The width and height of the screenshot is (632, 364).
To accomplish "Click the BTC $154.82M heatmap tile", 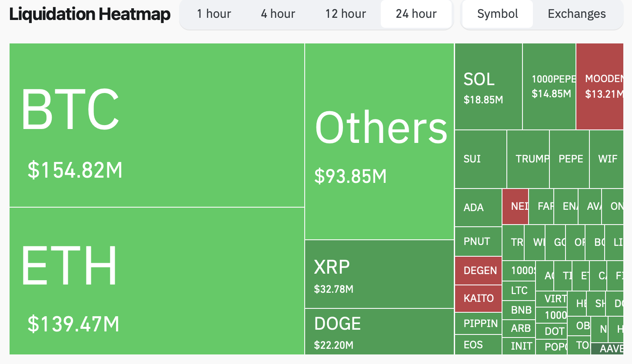I will click(156, 125).
